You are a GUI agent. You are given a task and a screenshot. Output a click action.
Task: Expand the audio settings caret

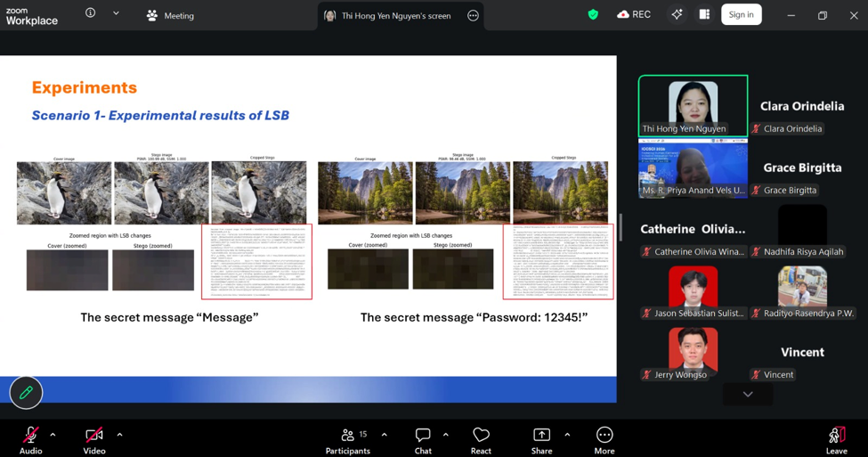[x=53, y=435]
